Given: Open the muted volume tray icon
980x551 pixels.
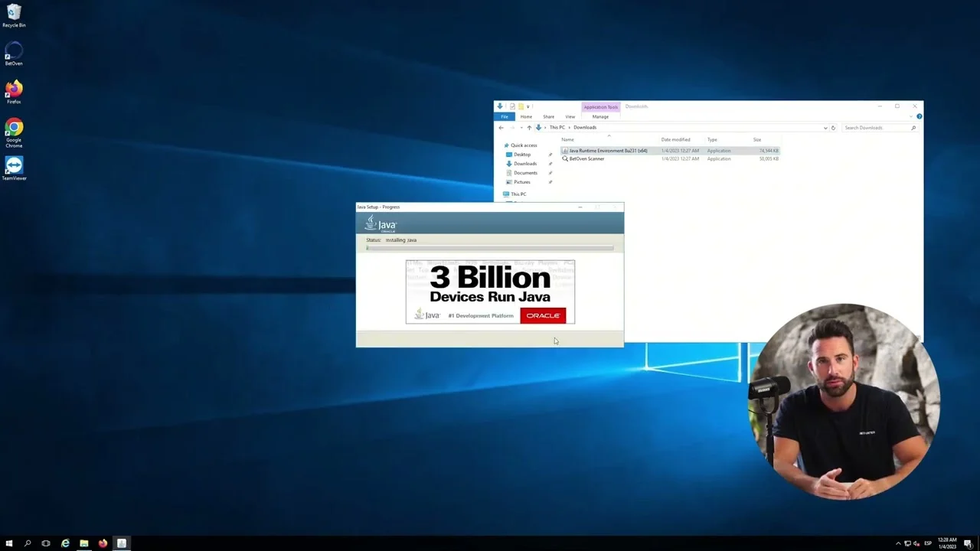Looking at the screenshot, I should click(917, 543).
